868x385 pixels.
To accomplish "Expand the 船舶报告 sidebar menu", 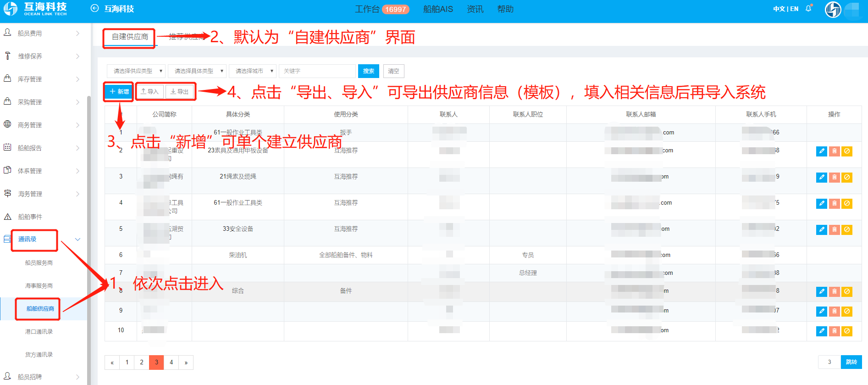I will click(43, 148).
